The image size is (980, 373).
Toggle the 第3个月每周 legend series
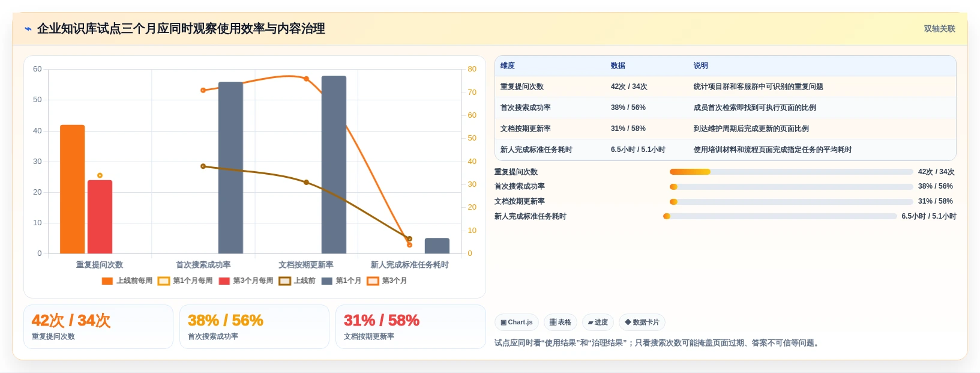point(246,281)
